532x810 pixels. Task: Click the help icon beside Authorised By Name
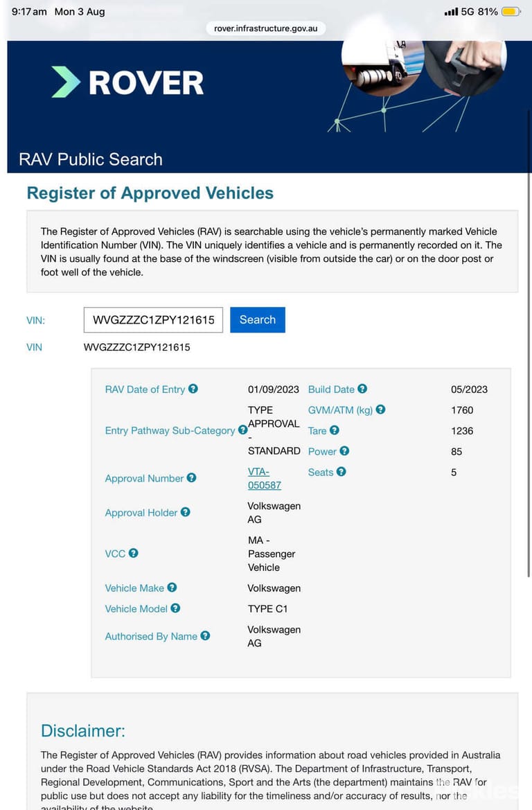pos(205,635)
